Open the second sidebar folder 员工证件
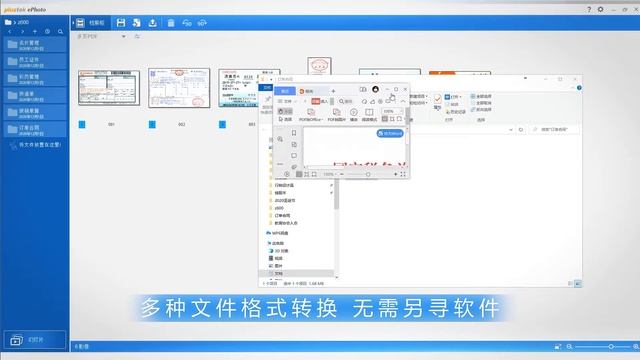 (35, 62)
